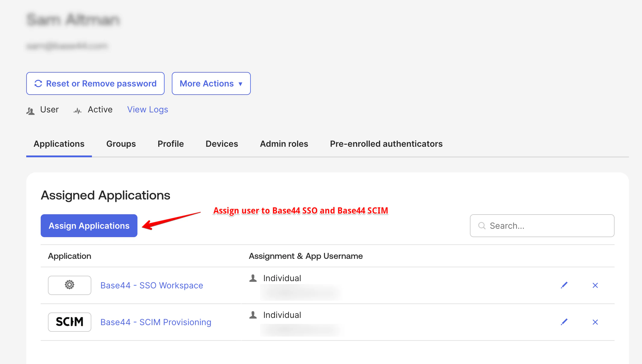
Task: Edit the SCIM Provisioning assignment with the pencil
Action: (x=564, y=322)
